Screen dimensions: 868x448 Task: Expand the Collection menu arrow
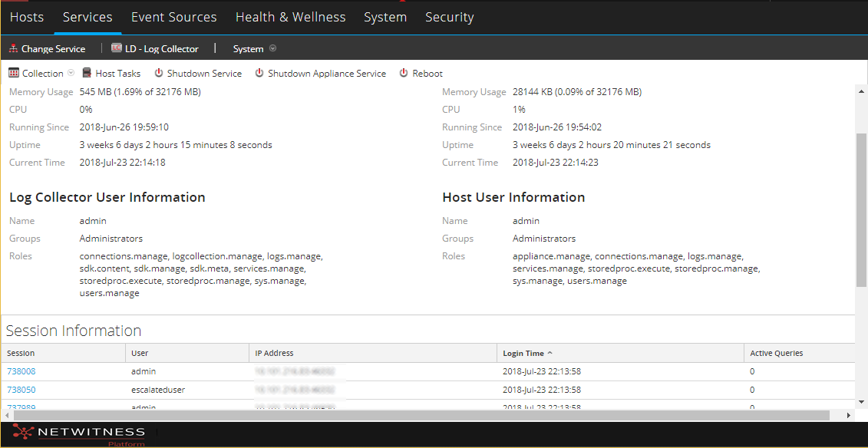71,73
